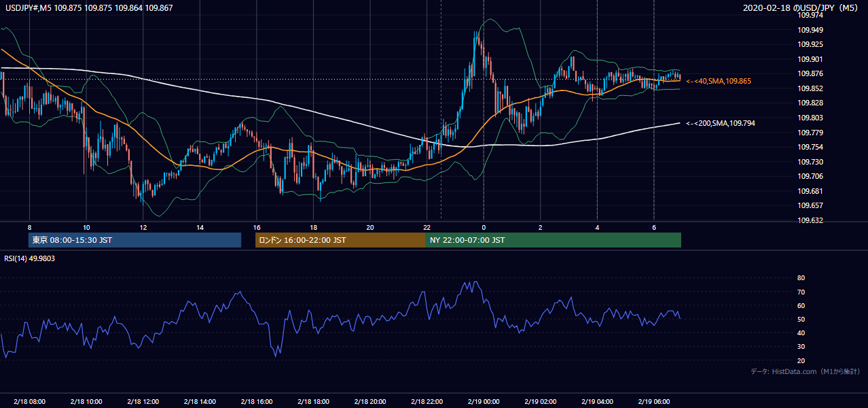The height and width of the screenshot is (408, 868).
Task: Click price axis value 109.925
Action: pyautogui.click(x=810, y=44)
